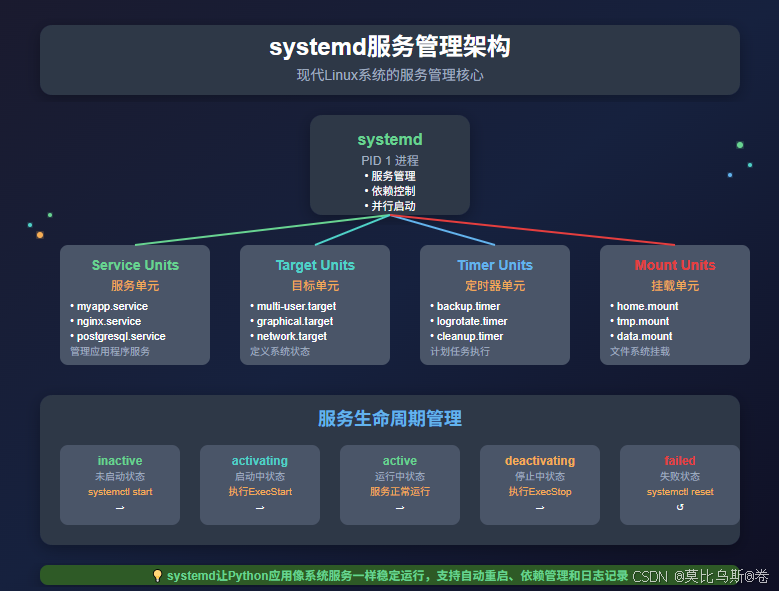Select the inactive state label
The image size is (779, 591).
120,461
